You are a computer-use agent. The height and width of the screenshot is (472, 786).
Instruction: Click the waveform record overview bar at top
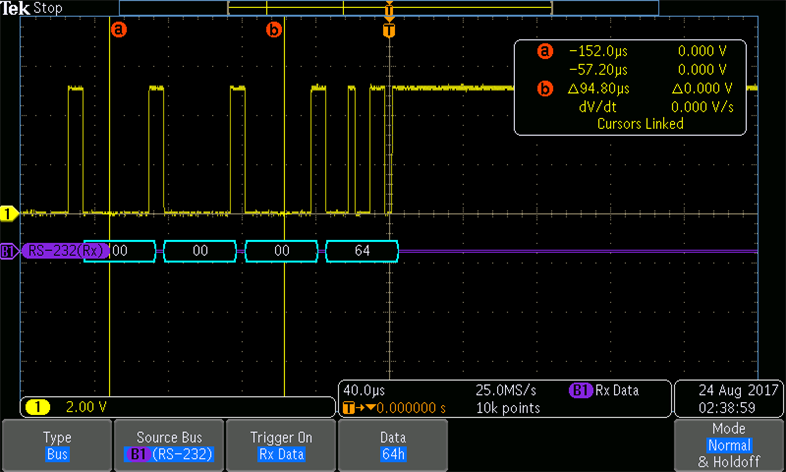coord(390,7)
